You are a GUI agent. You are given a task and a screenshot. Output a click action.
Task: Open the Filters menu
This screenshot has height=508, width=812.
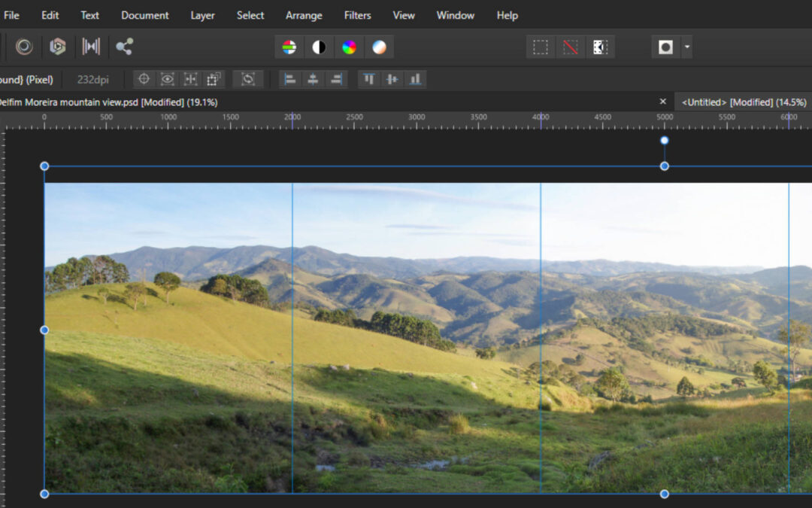357,15
